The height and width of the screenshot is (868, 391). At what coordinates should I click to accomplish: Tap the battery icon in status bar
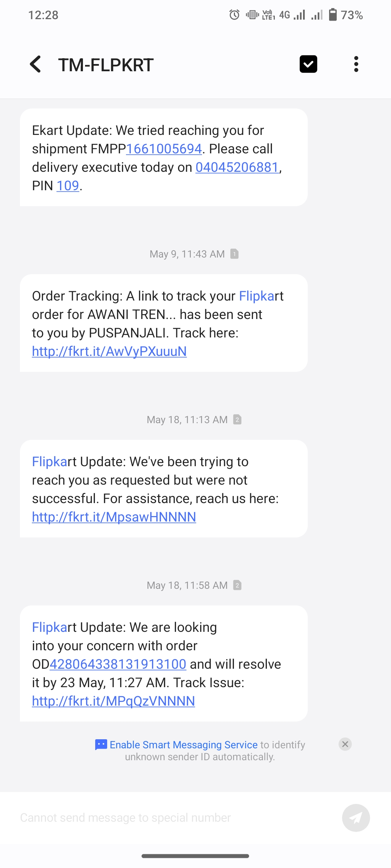tap(332, 15)
